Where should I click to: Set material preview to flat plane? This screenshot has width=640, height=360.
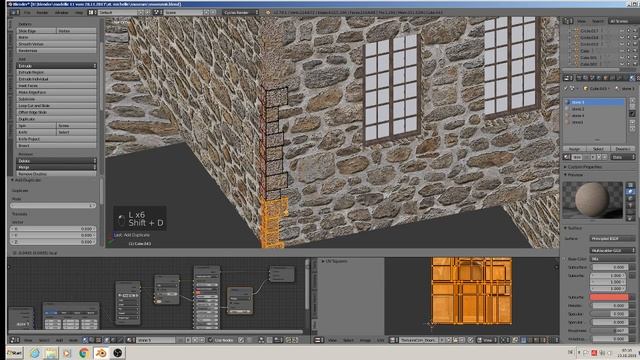click(x=630, y=185)
